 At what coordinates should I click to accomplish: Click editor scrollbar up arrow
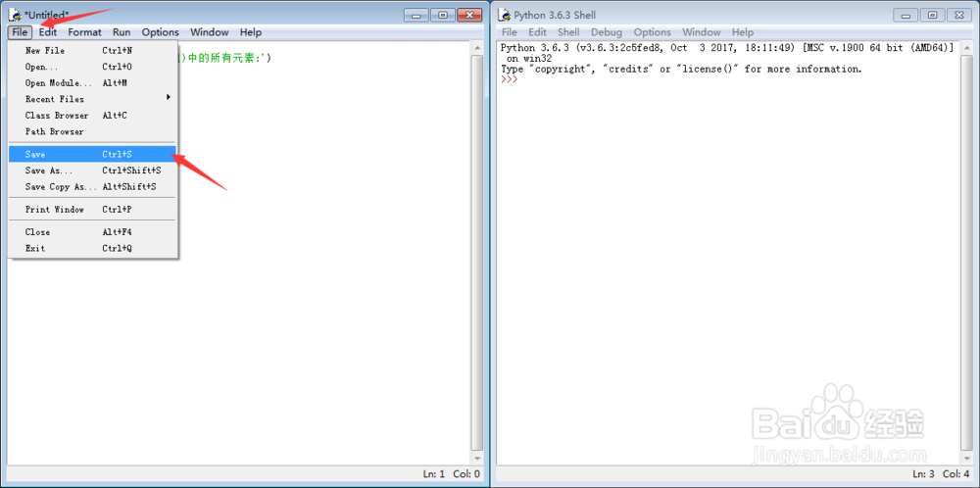tap(477, 47)
